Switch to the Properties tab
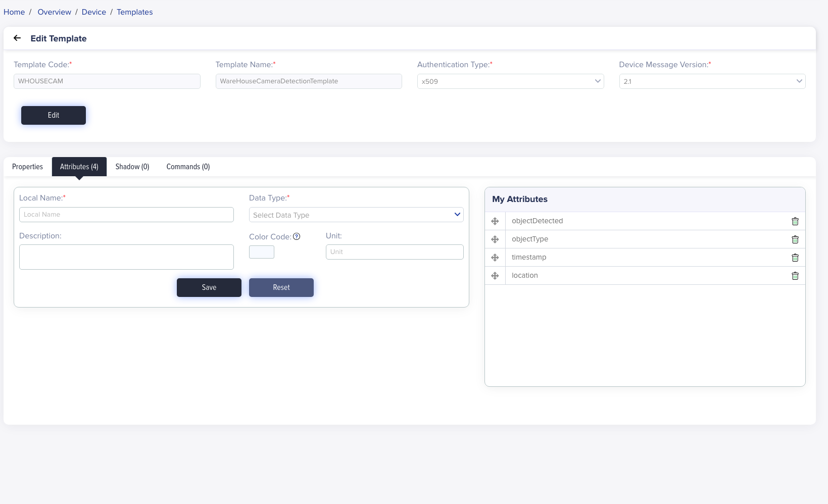The image size is (828, 504). pos(27,167)
